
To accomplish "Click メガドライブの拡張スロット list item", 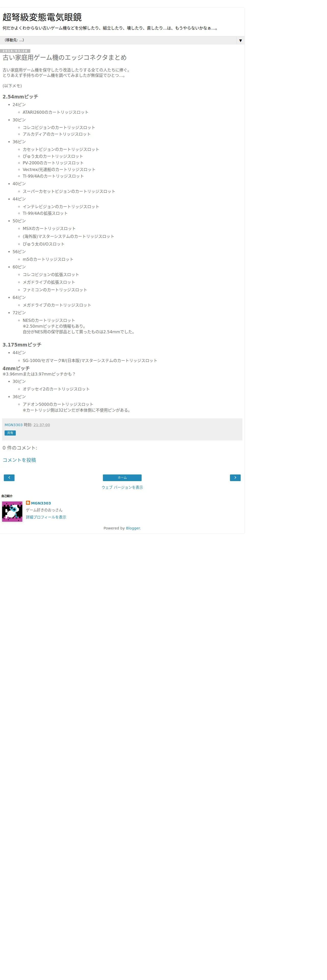I will 49,282.
